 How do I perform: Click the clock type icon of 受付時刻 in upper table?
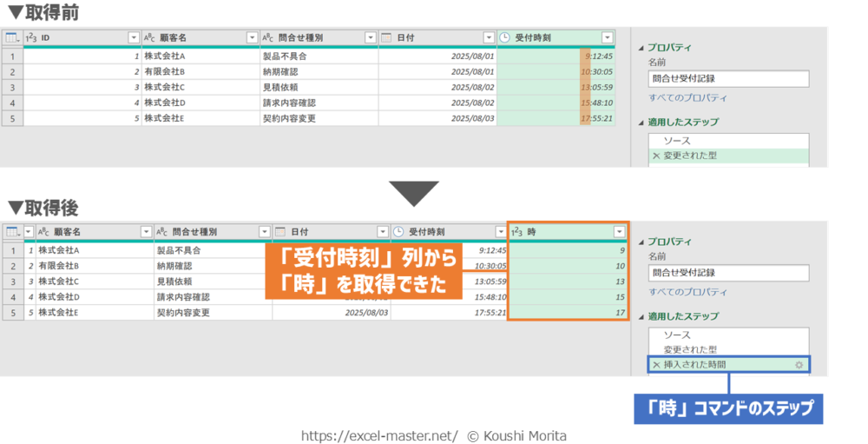(506, 38)
